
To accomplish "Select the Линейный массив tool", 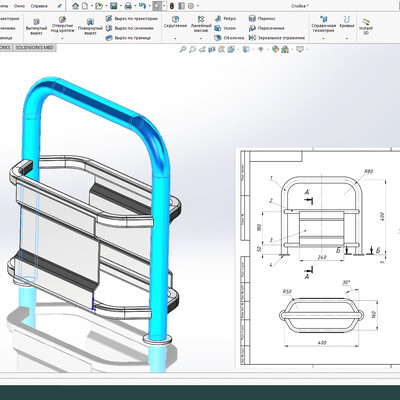I will click(201, 24).
